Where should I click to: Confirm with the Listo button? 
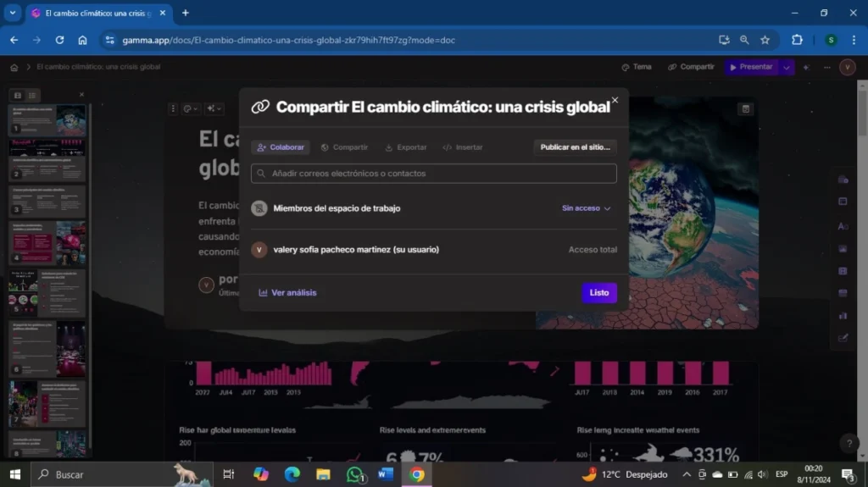(599, 293)
